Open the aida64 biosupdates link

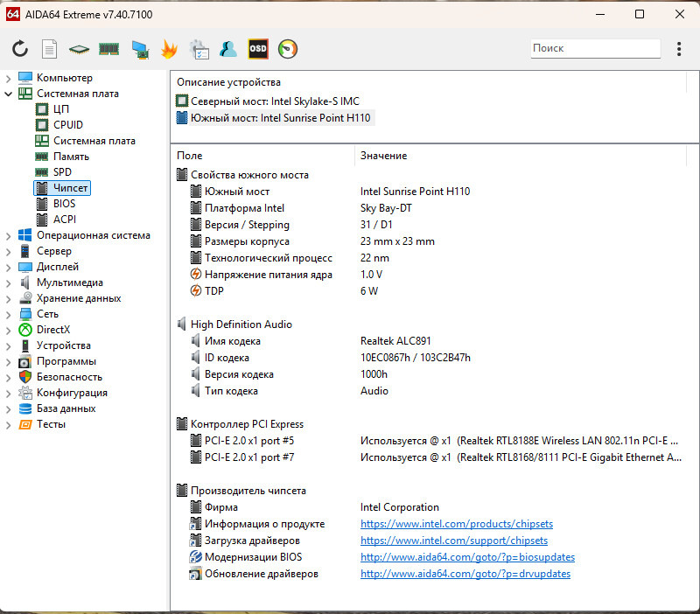(467, 557)
